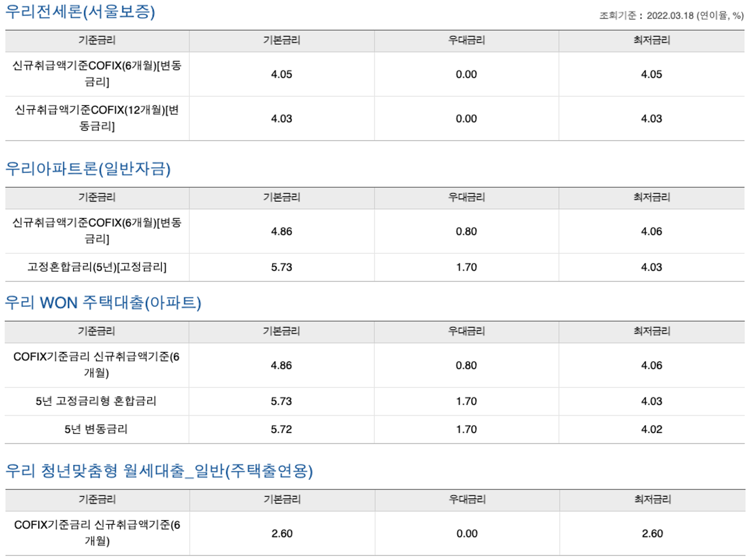Click 4.02 in 5년 변동금리 row
Screen dimensions: 752x560
coord(652,429)
